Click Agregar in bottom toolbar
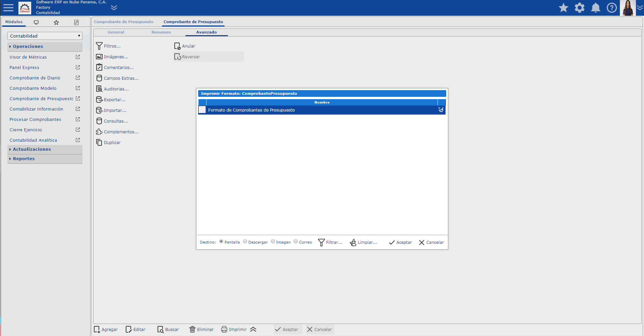 pyautogui.click(x=106, y=330)
